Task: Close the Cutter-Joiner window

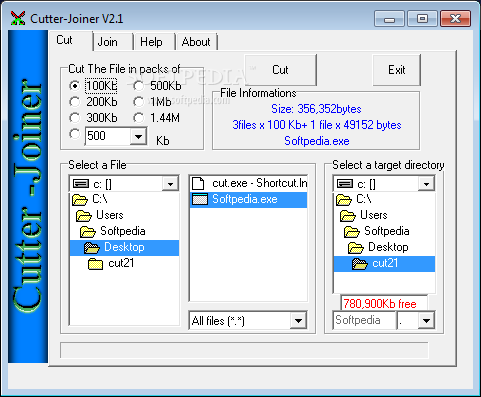Action: (455, 19)
